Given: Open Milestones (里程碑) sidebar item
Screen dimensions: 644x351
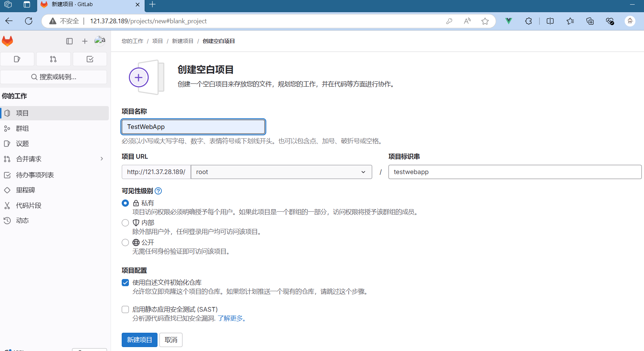Looking at the screenshot, I should coord(54,190).
